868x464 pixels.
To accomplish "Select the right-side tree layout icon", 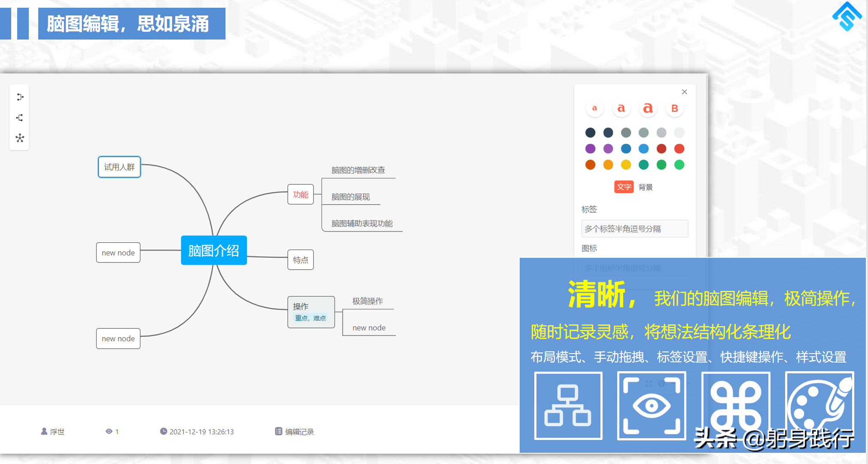I will [x=20, y=97].
